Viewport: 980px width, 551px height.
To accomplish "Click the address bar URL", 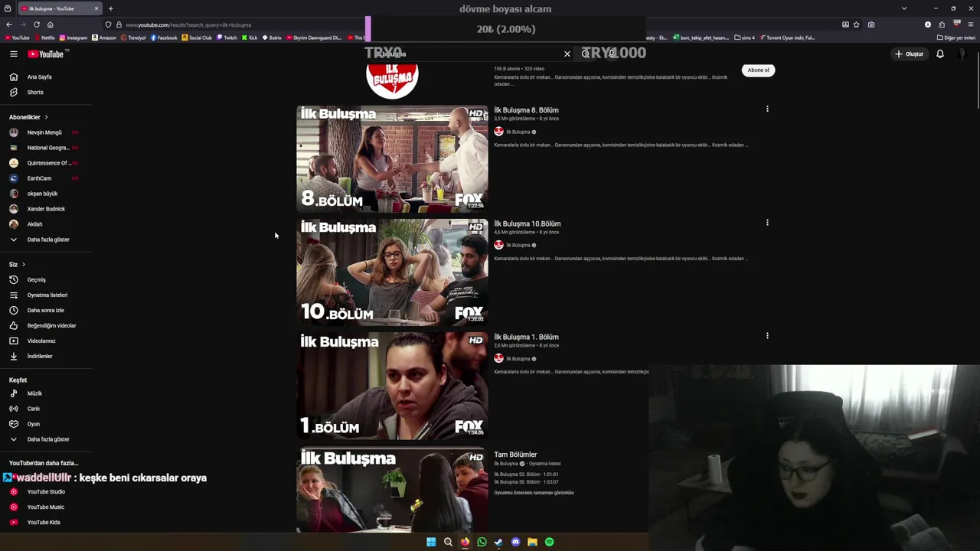I will pos(188,24).
